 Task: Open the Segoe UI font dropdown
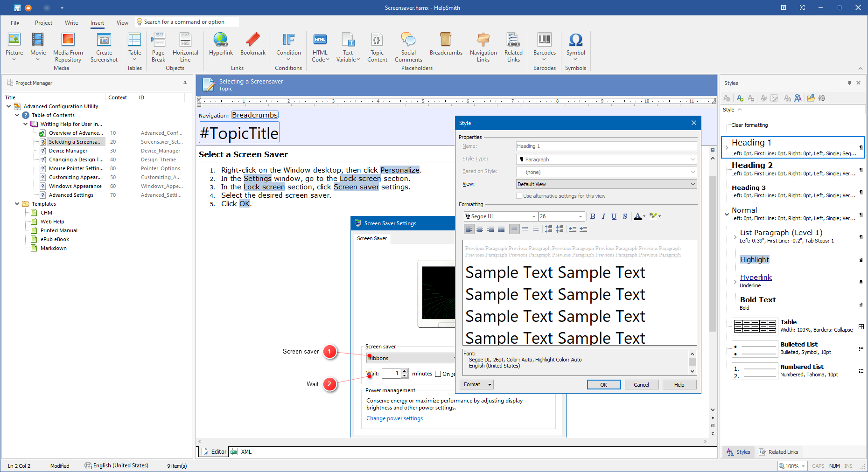coord(534,216)
